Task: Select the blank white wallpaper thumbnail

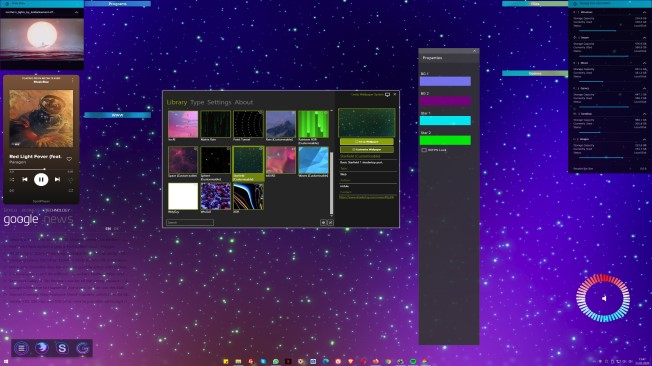Action: tap(183, 196)
